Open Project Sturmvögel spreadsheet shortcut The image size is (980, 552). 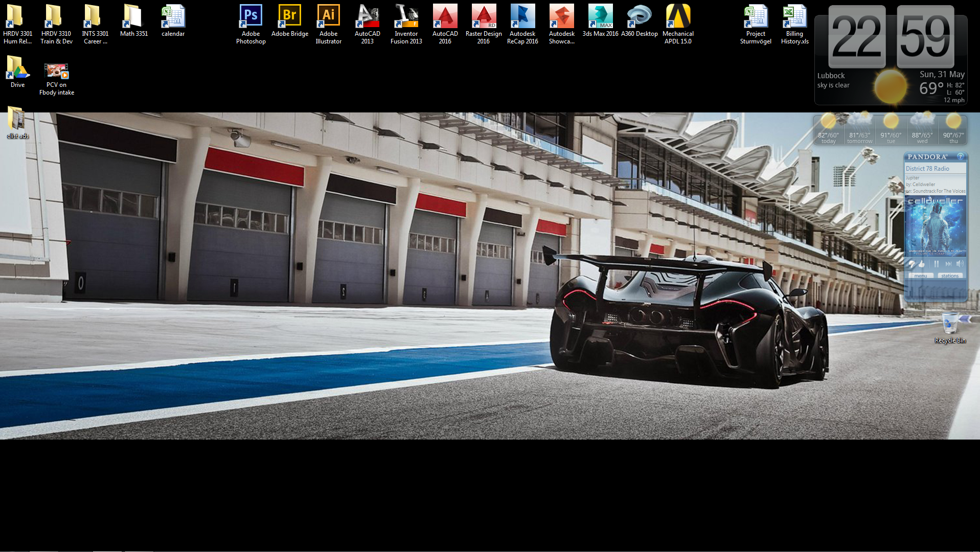tap(756, 24)
